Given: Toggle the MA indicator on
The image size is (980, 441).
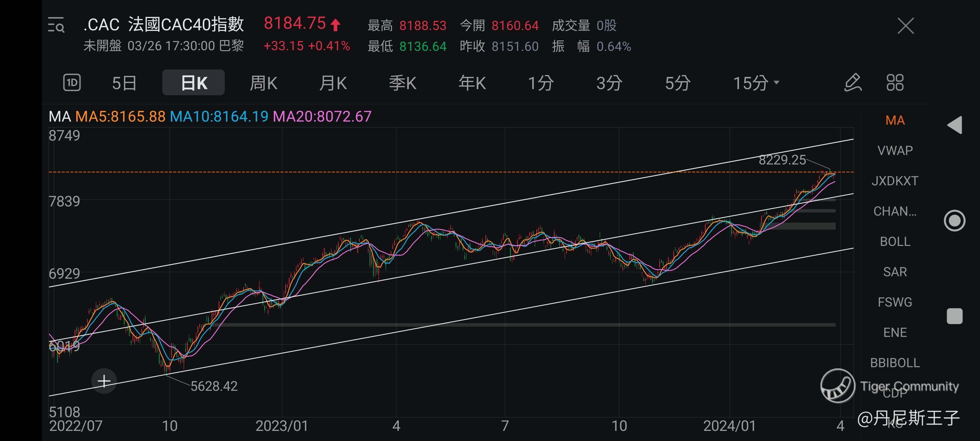Looking at the screenshot, I should pos(895,120).
